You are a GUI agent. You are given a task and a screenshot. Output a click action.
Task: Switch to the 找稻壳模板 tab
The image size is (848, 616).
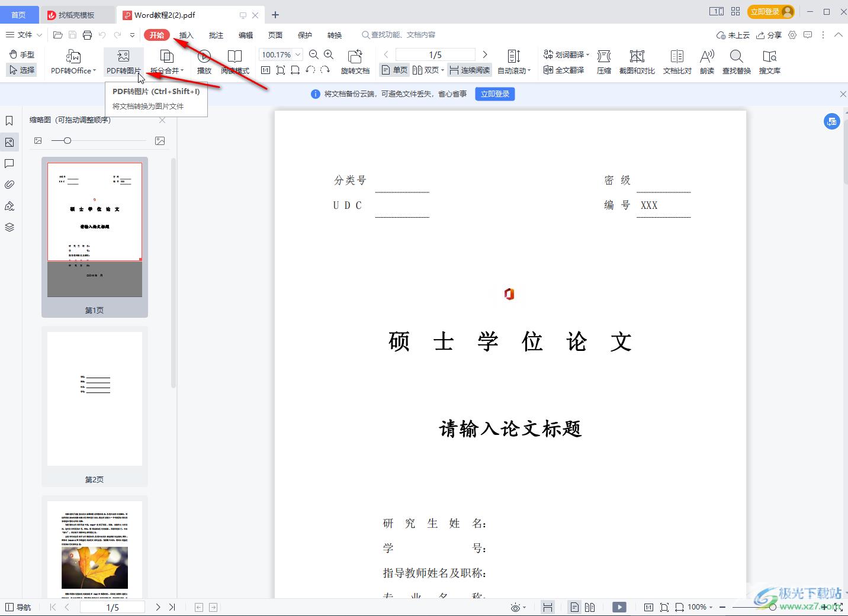click(x=77, y=15)
